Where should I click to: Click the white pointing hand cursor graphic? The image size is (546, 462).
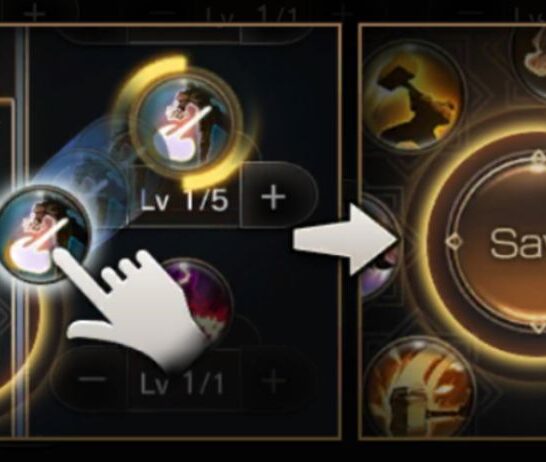[134, 308]
